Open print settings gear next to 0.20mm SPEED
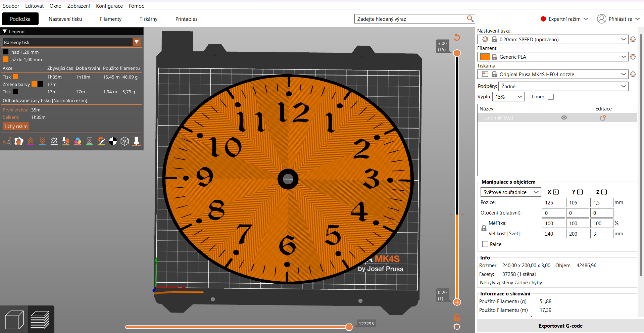Image resolution: width=644 pixels, height=333 pixels. click(633, 39)
